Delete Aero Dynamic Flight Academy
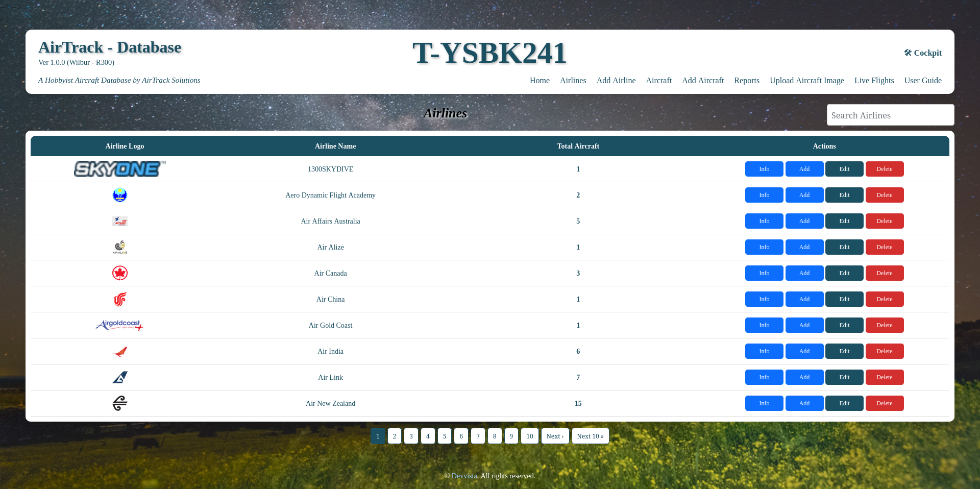Screen dimensions: 980x489 click(x=885, y=195)
